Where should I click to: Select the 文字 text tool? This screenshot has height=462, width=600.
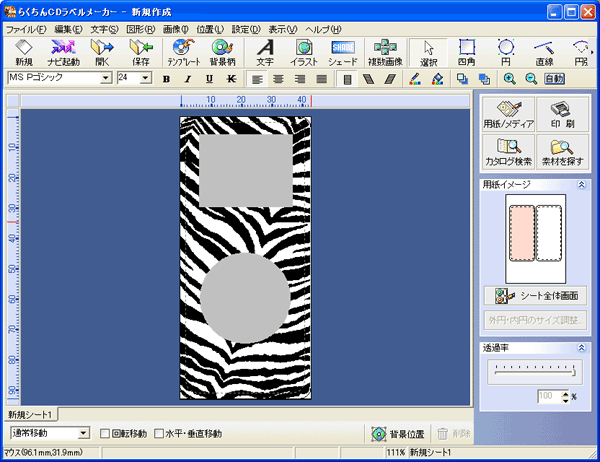point(265,53)
